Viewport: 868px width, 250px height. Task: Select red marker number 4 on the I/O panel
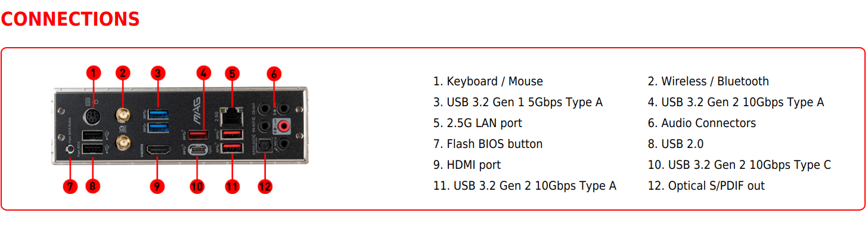click(x=204, y=73)
